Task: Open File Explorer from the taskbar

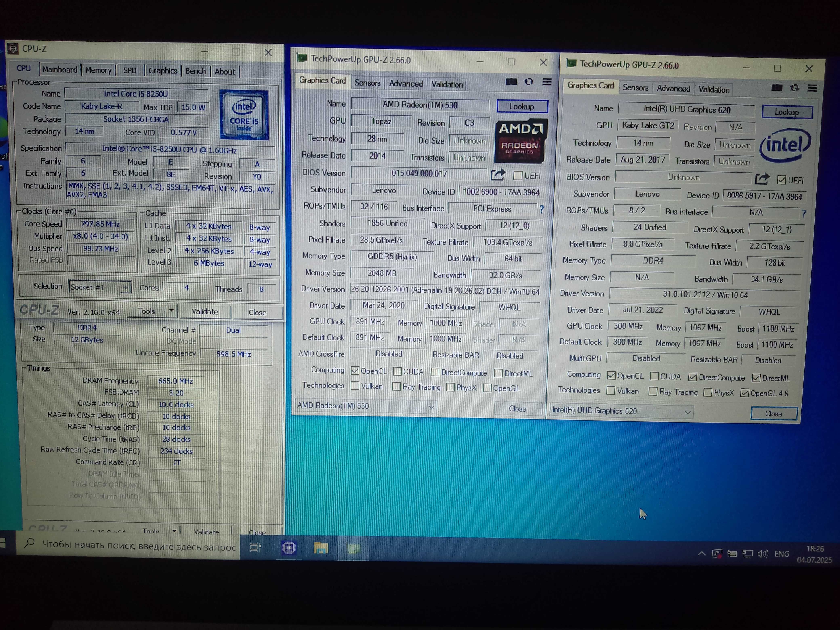Action: click(321, 548)
